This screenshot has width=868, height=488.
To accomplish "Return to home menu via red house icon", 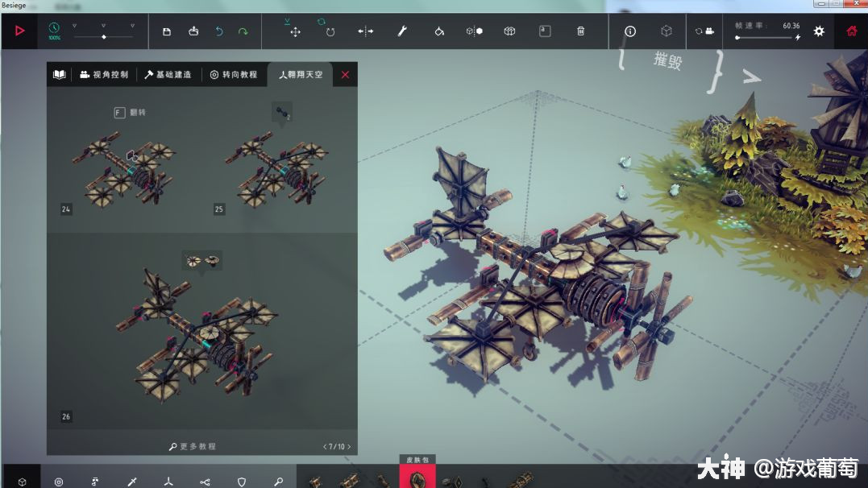I will pos(851,31).
